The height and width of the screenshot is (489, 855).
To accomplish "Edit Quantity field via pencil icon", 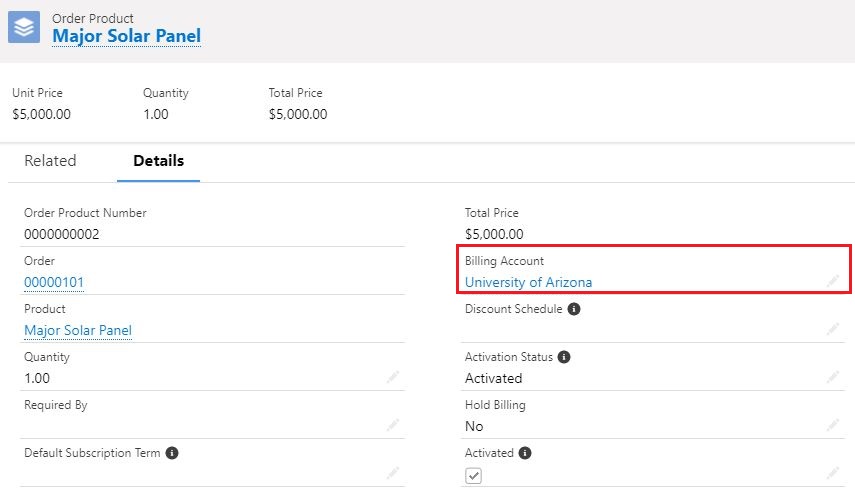I will pos(393,377).
